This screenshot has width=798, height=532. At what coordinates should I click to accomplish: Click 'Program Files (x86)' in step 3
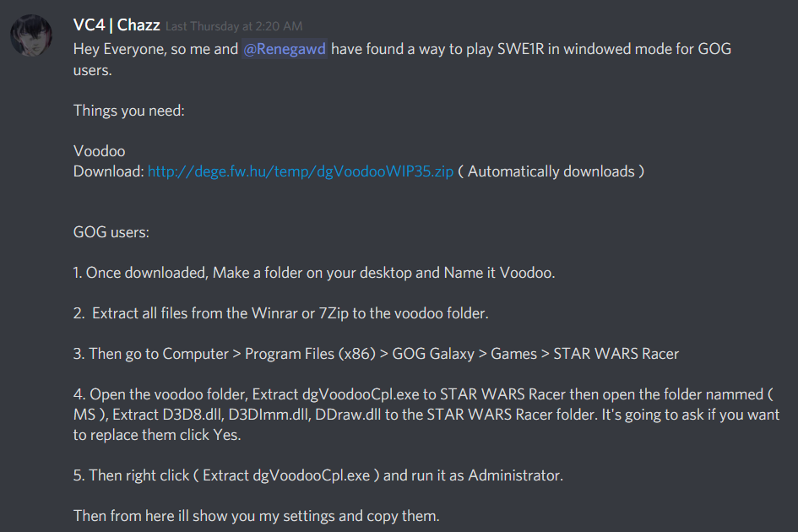pyautogui.click(x=311, y=354)
